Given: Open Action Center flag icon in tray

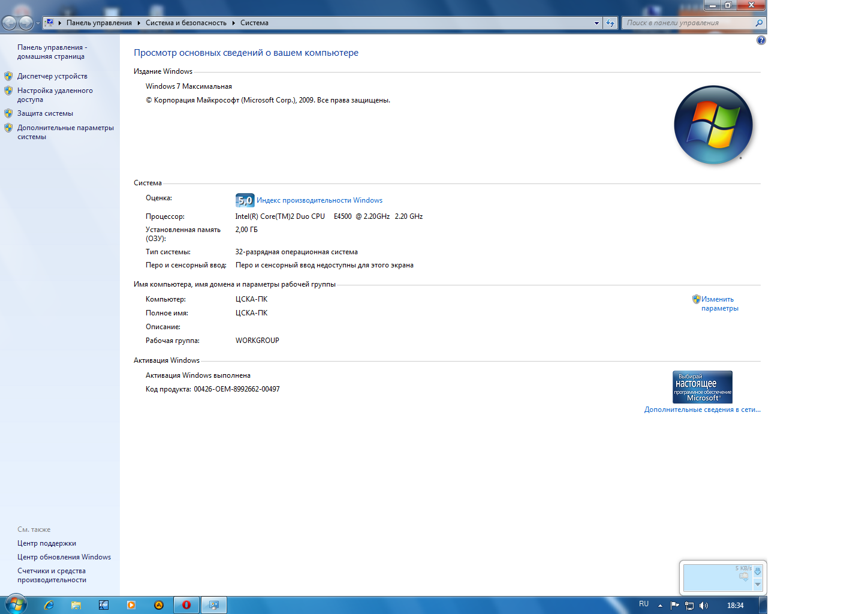Looking at the screenshot, I should 675,606.
